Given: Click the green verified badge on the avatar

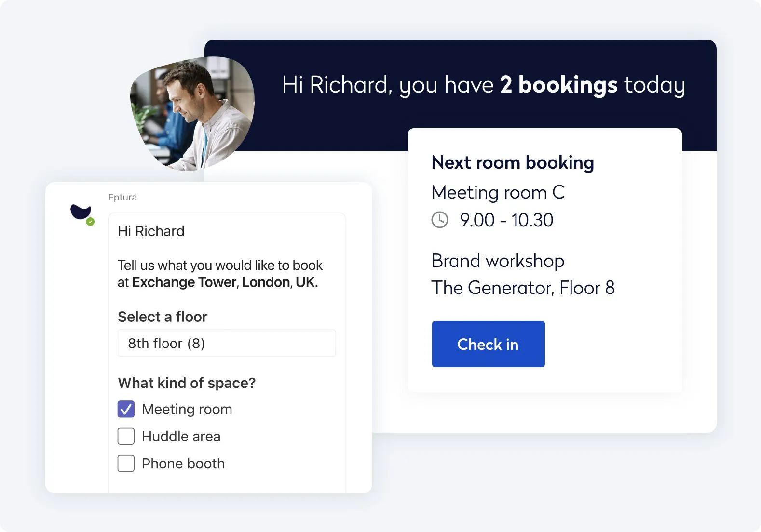Looking at the screenshot, I should coord(90,222).
